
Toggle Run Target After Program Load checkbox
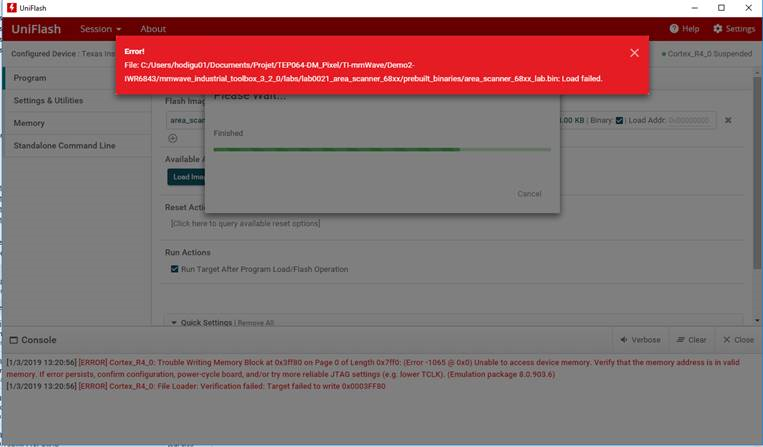174,269
